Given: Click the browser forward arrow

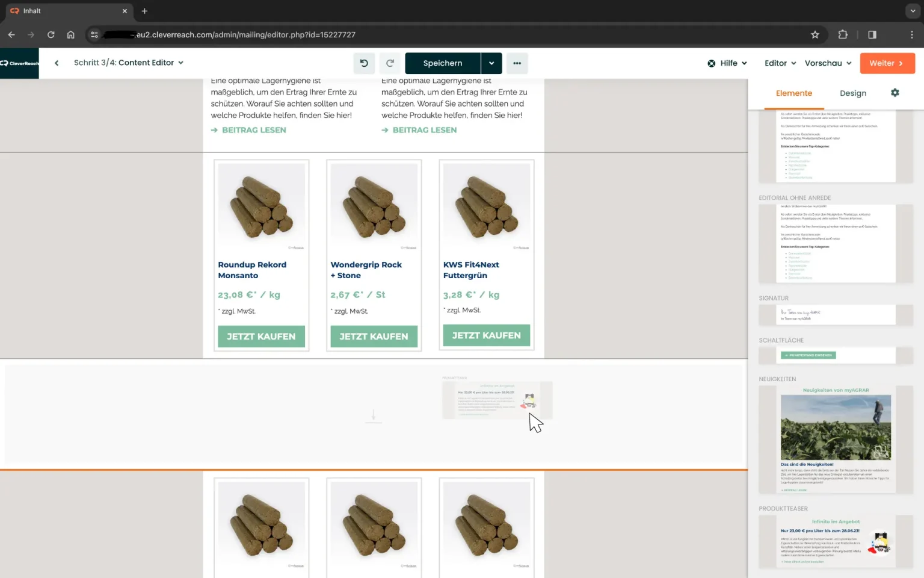Looking at the screenshot, I should coord(31,35).
